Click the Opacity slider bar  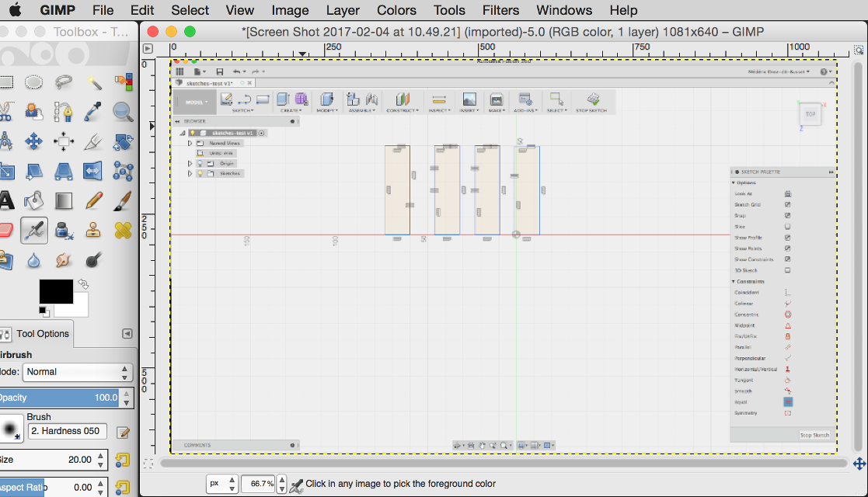point(60,398)
